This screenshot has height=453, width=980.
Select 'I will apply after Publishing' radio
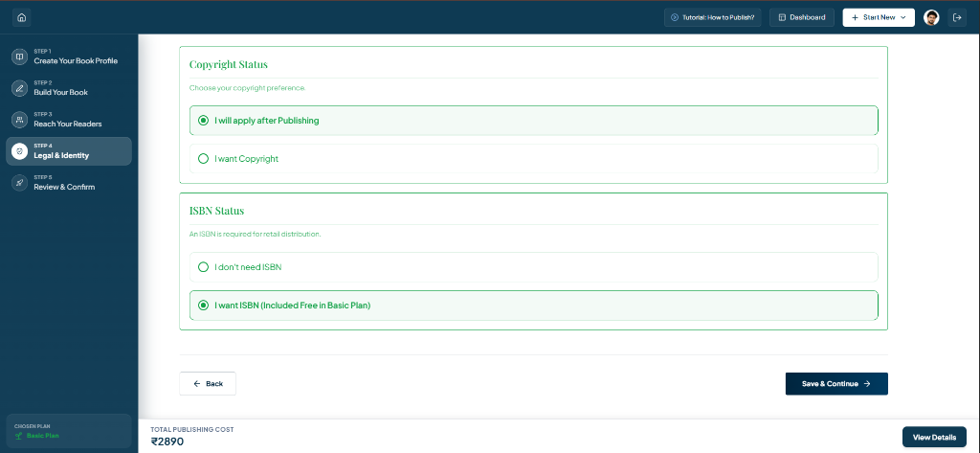tap(203, 121)
